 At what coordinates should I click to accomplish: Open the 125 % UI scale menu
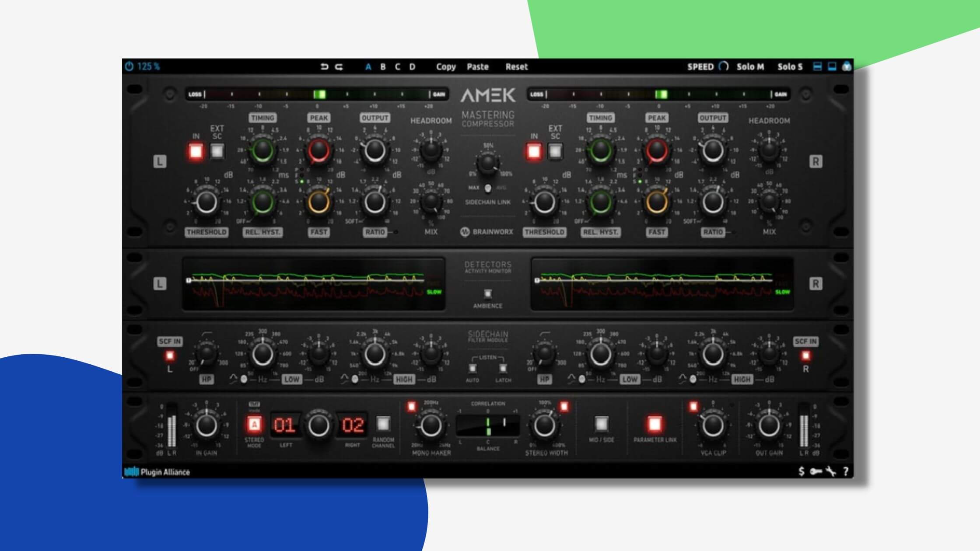coord(149,66)
